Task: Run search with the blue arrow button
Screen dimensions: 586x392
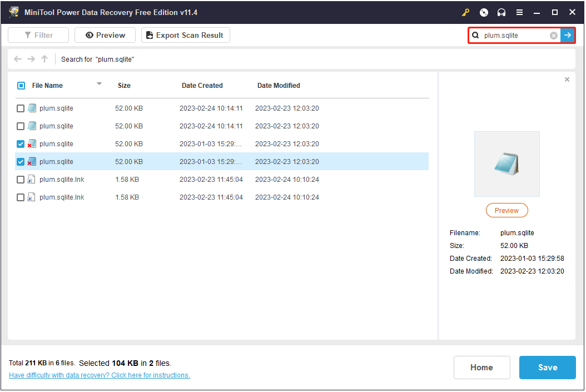Action: point(567,36)
